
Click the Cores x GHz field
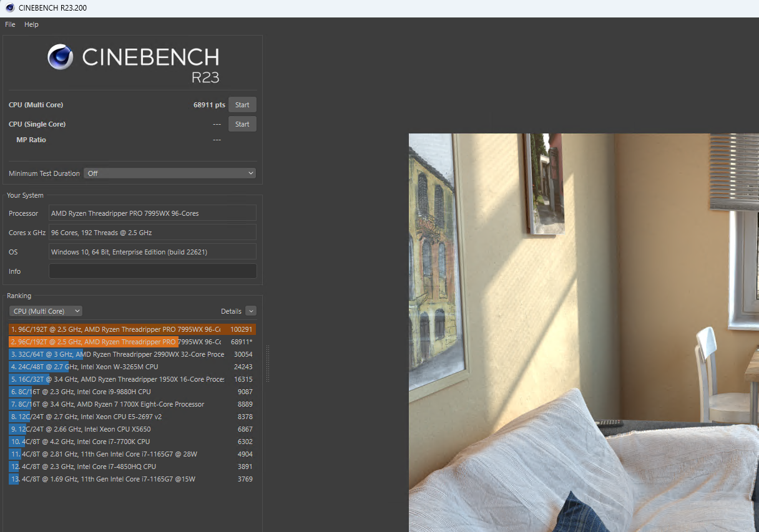click(152, 233)
